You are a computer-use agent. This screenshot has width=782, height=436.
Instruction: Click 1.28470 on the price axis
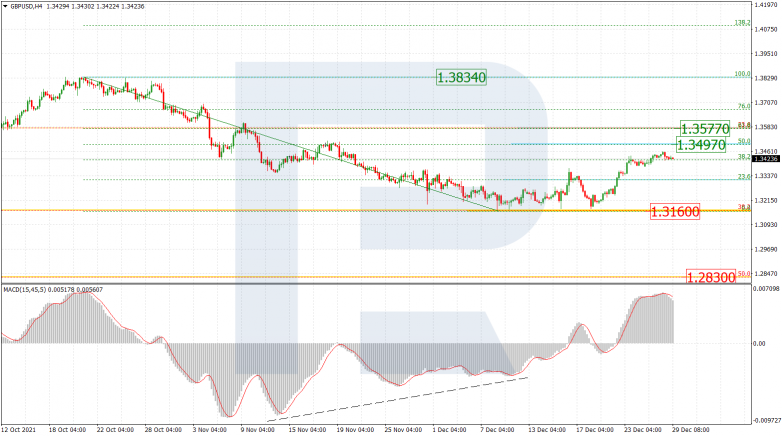pos(766,274)
